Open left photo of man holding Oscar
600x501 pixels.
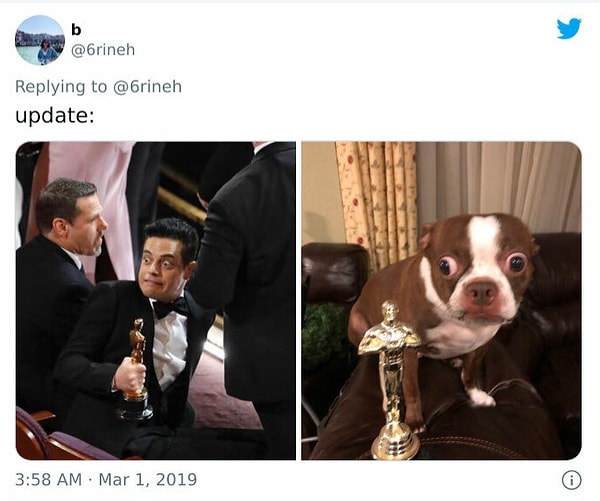click(x=155, y=300)
